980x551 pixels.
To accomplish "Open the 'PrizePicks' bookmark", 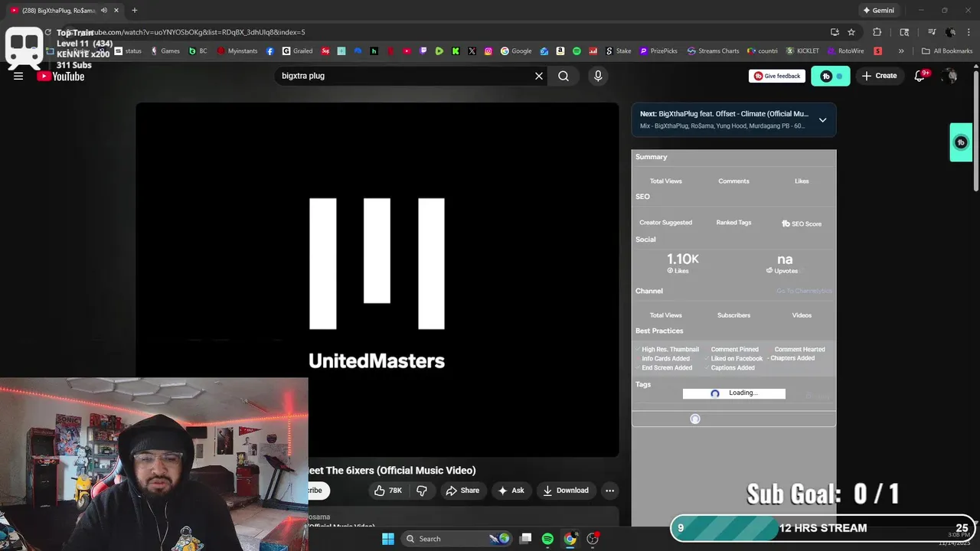I will (x=658, y=51).
